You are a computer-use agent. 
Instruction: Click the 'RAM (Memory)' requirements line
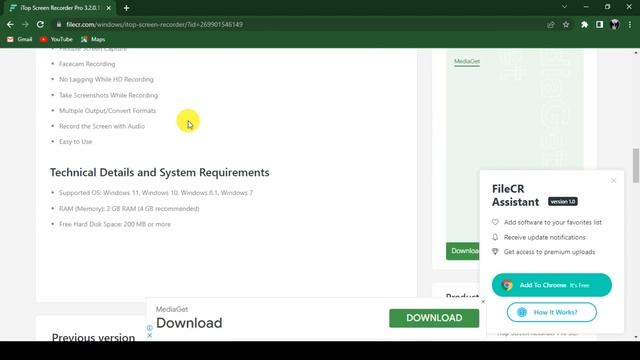pos(129,209)
